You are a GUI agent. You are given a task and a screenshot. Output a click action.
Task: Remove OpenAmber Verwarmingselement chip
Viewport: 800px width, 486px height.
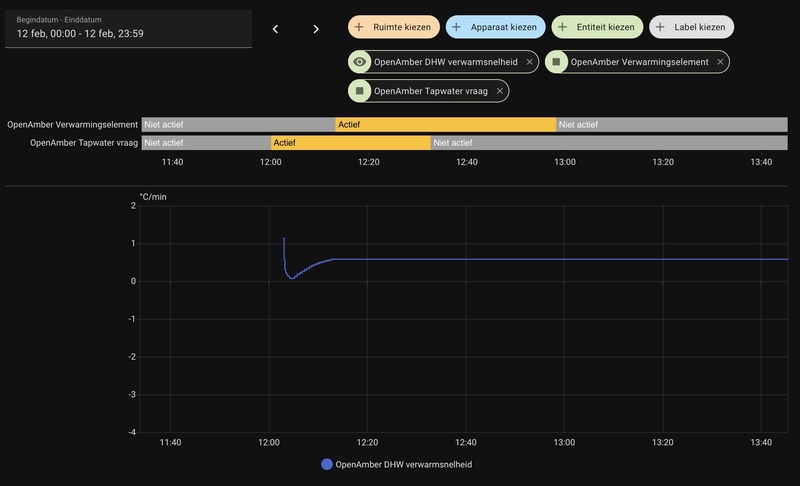[x=720, y=62]
